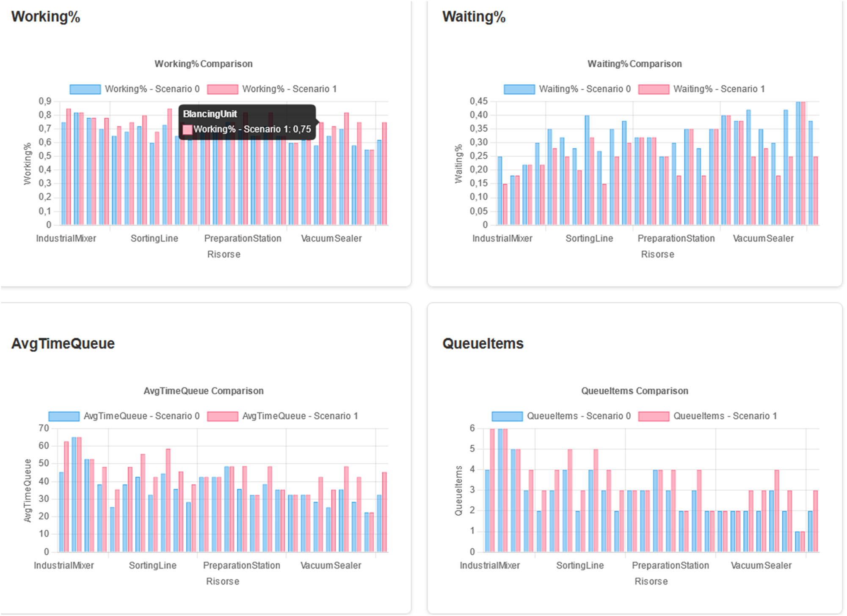Toggle AvgTimeQueue - Scenario 0 in the legend

click(x=143, y=416)
